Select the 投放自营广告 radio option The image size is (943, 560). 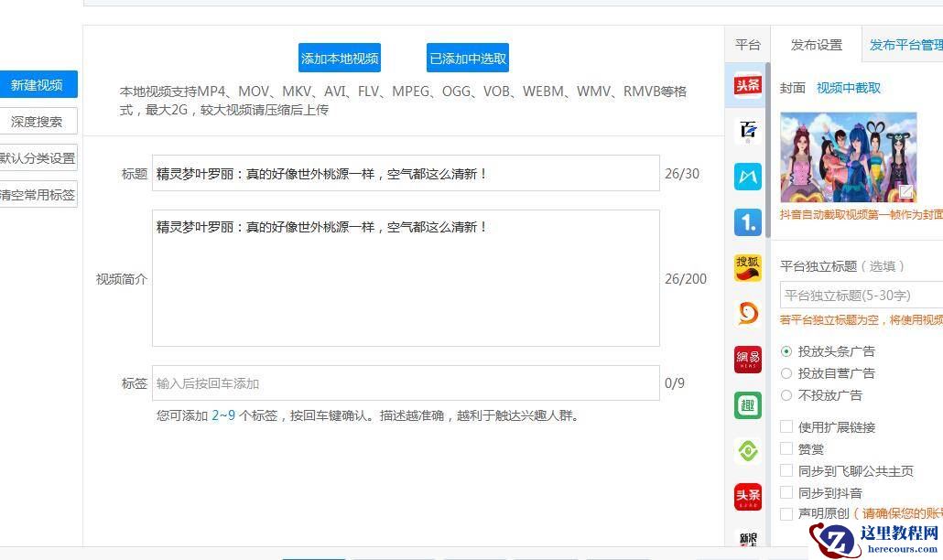(x=786, y=373)
